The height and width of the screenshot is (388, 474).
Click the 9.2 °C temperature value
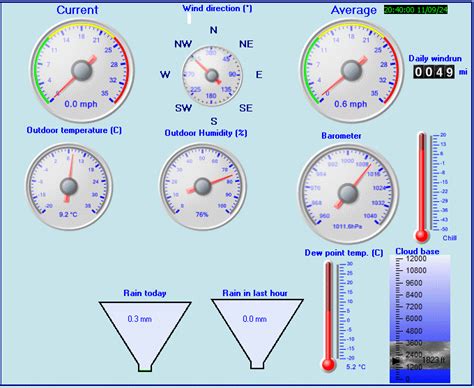tap(68, 214)
